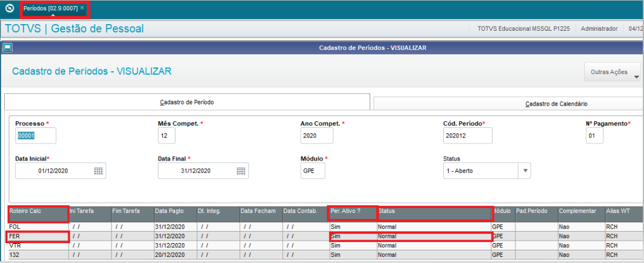Close the Períodos [02.9.0007] tab
Screen dimensions: 644x263
coord(82,8)
